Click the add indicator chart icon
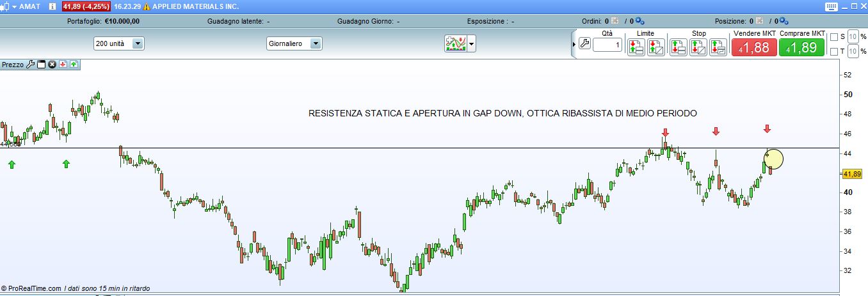 [x=455, y=43]
